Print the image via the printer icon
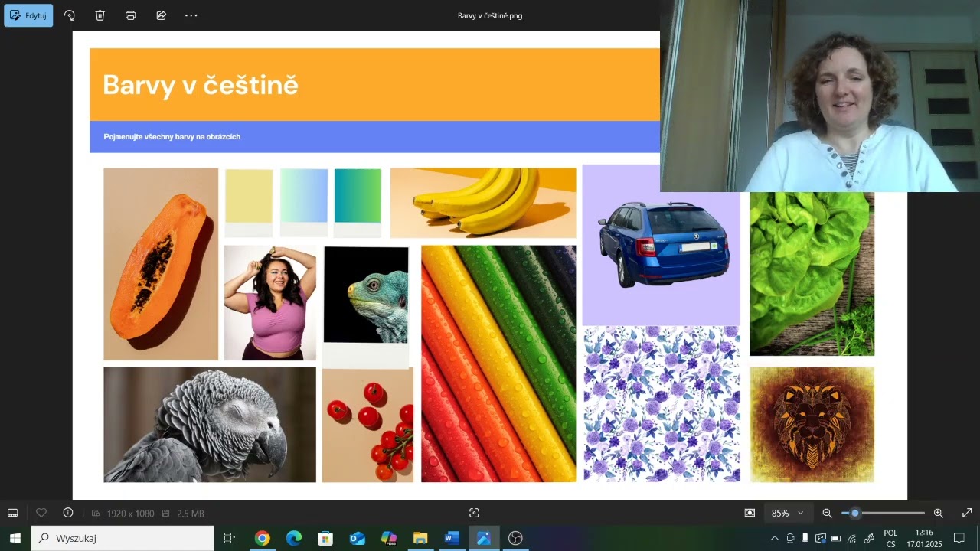This screenshot has height=551, width=980. point(131,15)
